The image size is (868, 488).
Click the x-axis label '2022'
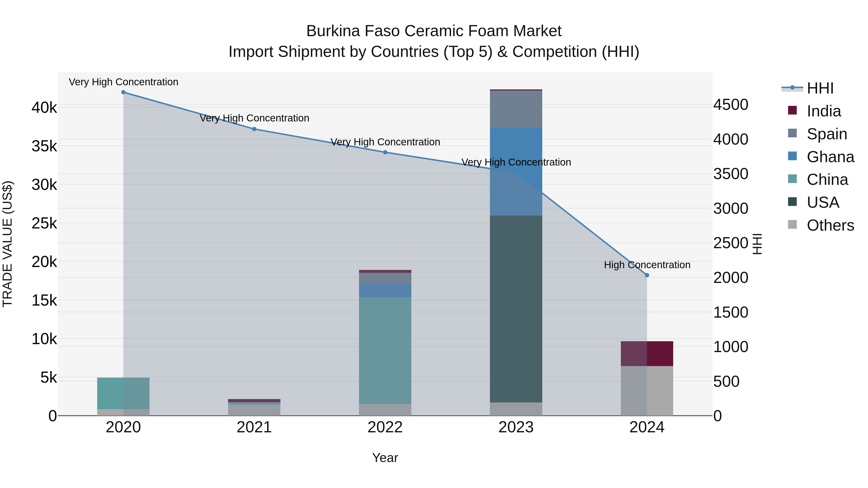(385, 427)
